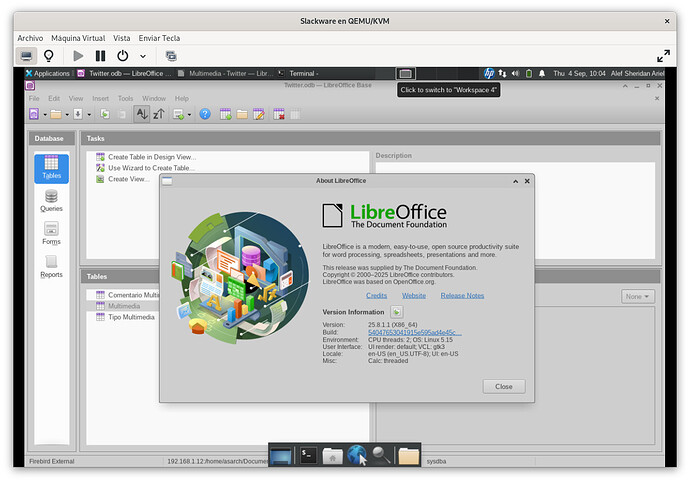This screenshot has width=690, height=482.
Task: Open the Máquina Virtual menu
Action: point(78,38)
